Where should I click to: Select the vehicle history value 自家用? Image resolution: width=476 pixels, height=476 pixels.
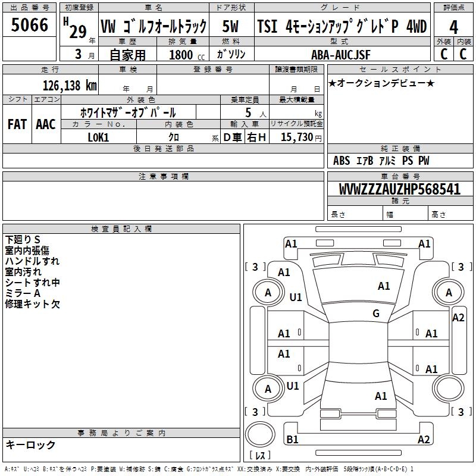tap(127, 55)
